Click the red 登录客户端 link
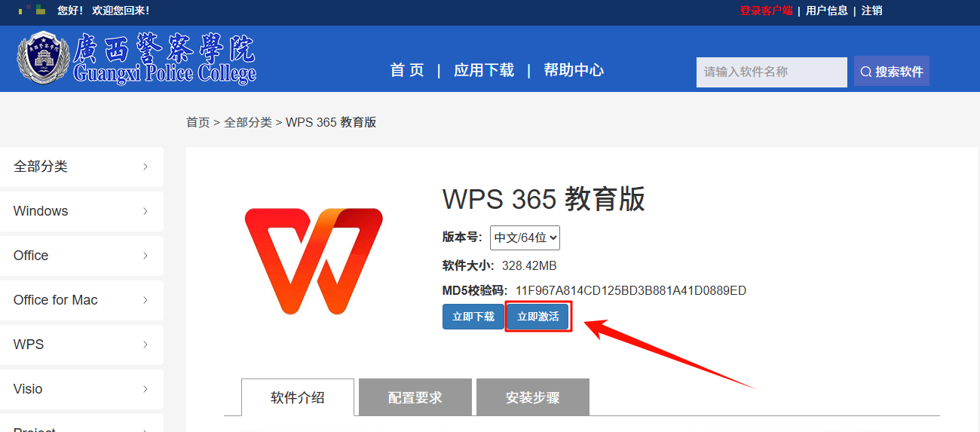Viewport: 980px width, 432px height. pyautogui.click(x=766, y=11)
